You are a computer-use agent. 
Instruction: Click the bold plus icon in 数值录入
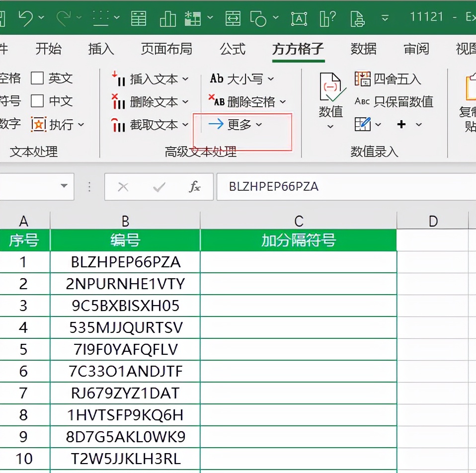(401, 124)
